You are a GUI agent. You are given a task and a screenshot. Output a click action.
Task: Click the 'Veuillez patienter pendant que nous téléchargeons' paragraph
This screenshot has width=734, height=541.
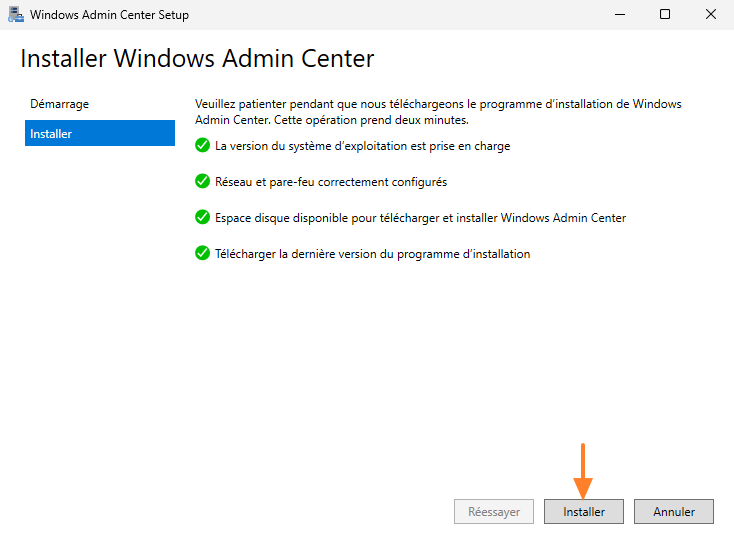coord(438,112)
